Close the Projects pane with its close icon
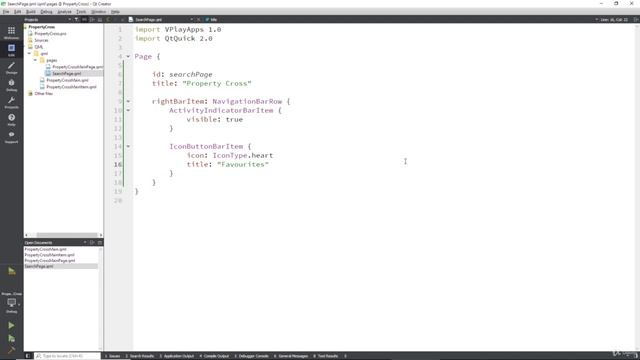This screenshot has height=360, width=640. point(100,19)
